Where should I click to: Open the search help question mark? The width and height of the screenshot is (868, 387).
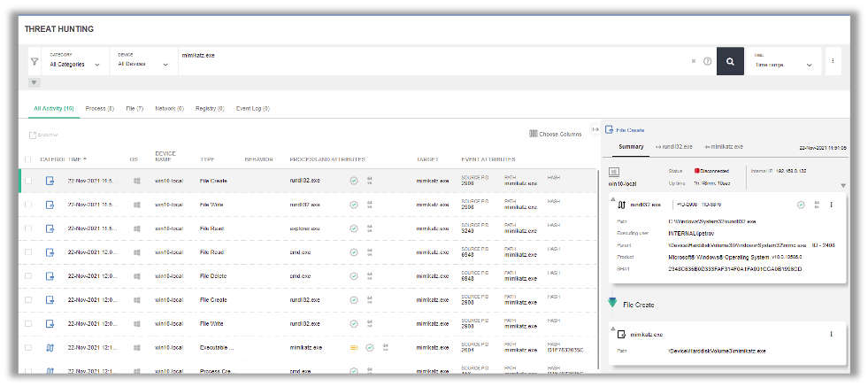pyautogui.click(x=707, y=61)
